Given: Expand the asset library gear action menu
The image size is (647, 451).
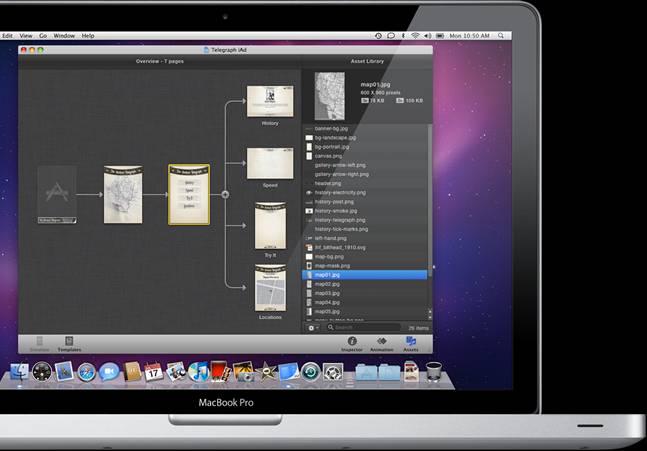Looking at the screenshot, I should coord(313,327).
